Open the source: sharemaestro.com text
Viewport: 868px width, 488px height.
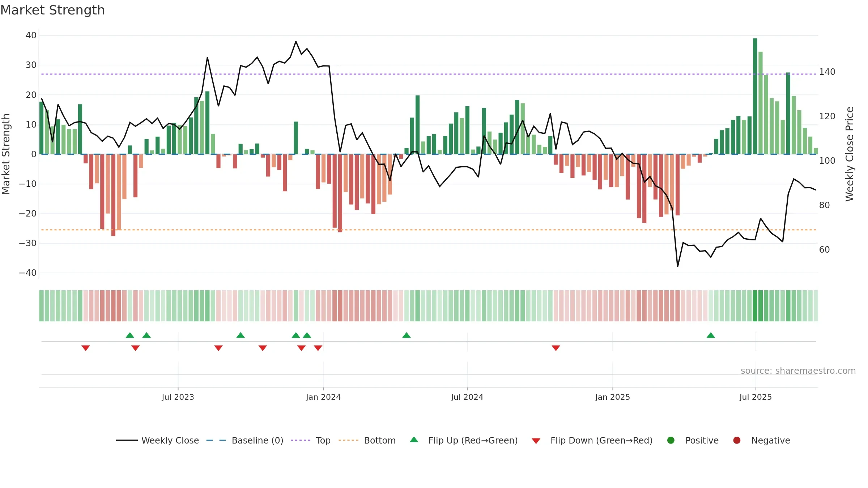pos(798,371)
